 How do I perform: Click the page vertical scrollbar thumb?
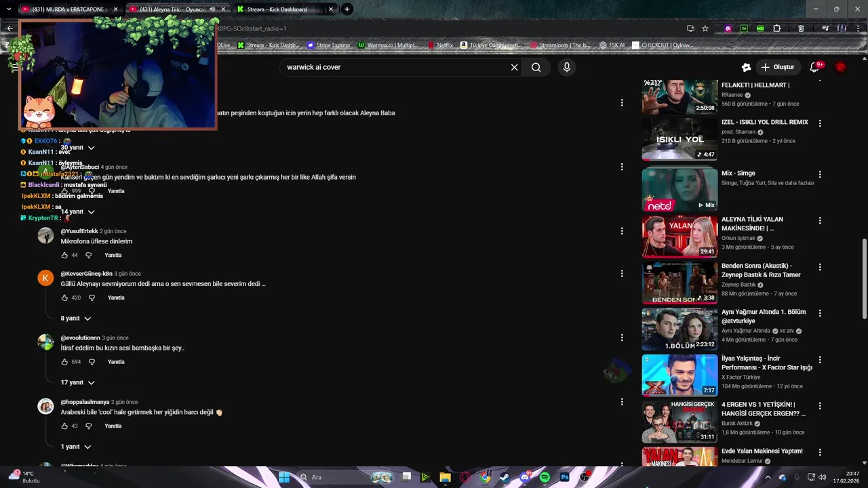[863, 279]
